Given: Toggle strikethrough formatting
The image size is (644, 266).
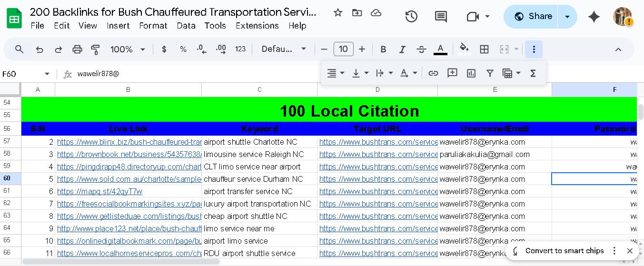Looking at the screenshot, I should (421, 49).
